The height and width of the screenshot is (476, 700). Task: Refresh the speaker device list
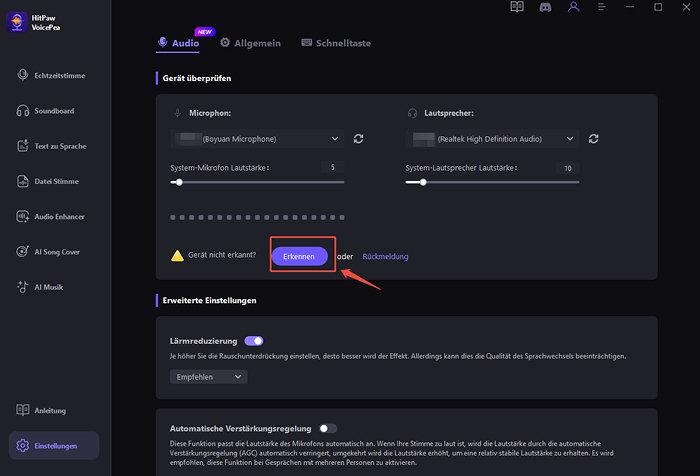tap(593, 139)
